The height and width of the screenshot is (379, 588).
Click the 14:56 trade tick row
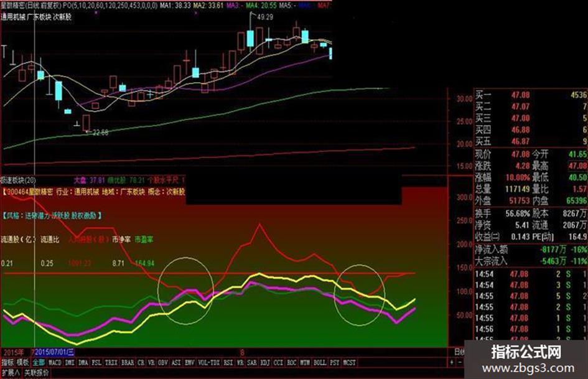tap(531, 329)
